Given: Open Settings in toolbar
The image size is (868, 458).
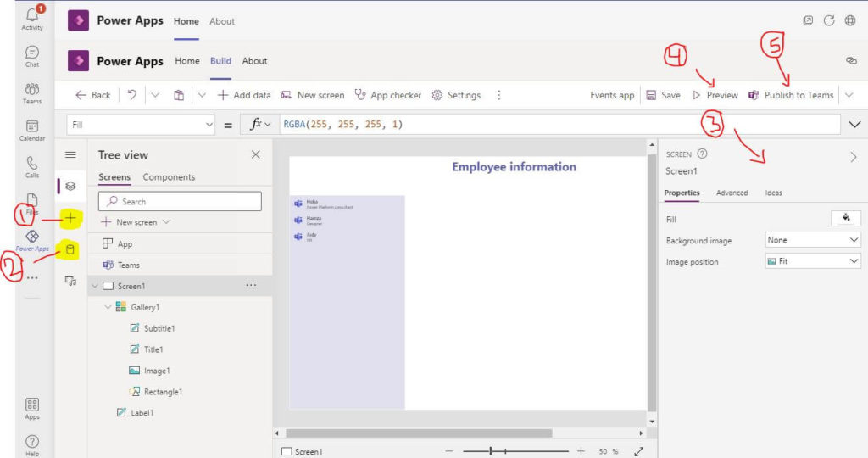Looking at the screenshot, I should tap(456, 95).
